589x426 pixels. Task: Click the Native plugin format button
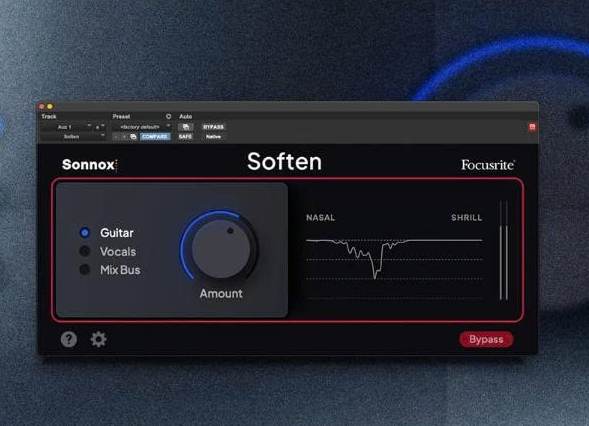click(x=213, y=137)
